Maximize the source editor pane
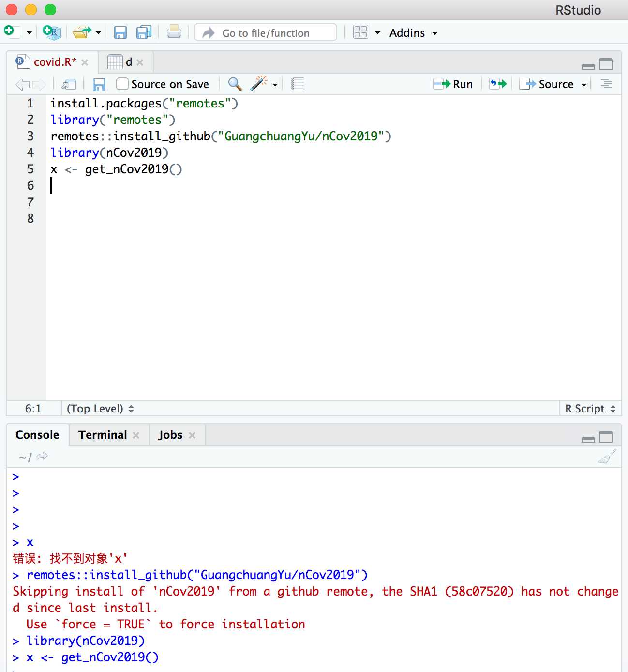 [x=606, y=64]
